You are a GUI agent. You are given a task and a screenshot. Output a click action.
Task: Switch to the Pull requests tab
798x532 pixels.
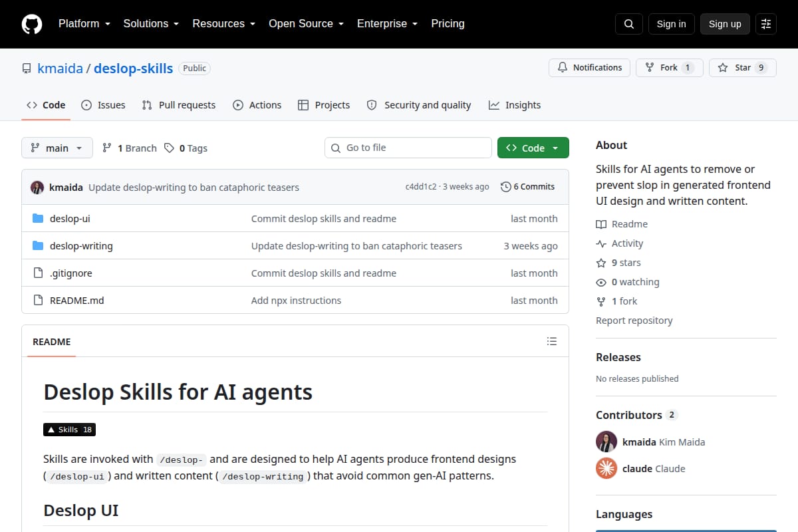(179, 105)
